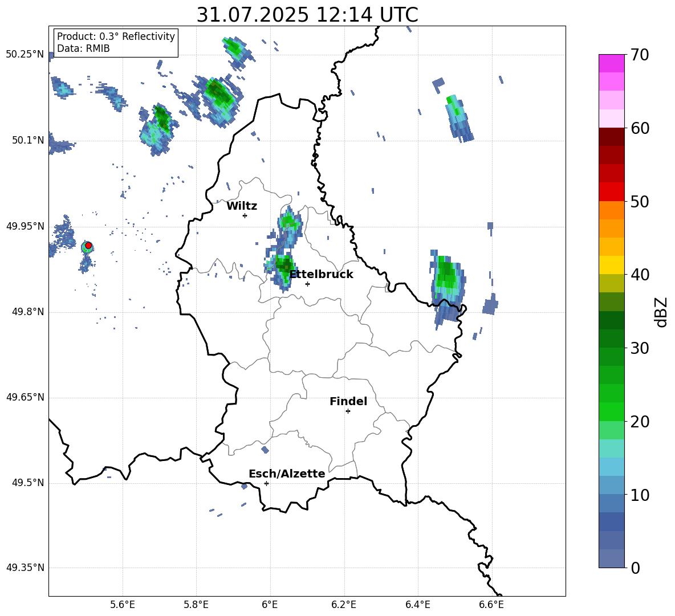The image size is (675, 616).
Task: Click the yellow colorbar segment above 40
Action: [x=612, y=265]
